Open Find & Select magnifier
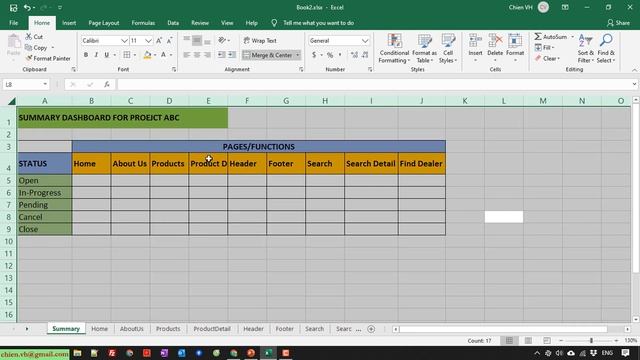Screen dimensions: 640x360 click(x=606, y=49)
